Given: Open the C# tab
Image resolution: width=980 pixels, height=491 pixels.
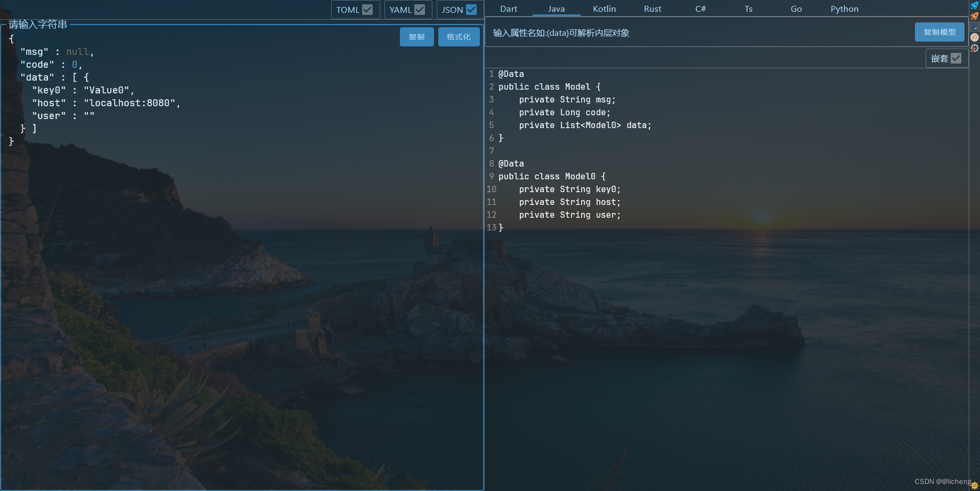Looking at the screenshot, I should 701,9.
